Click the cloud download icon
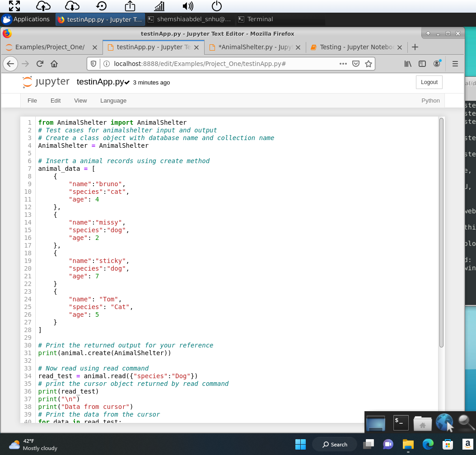Viewport: 476px width, 455px height. 72,6
